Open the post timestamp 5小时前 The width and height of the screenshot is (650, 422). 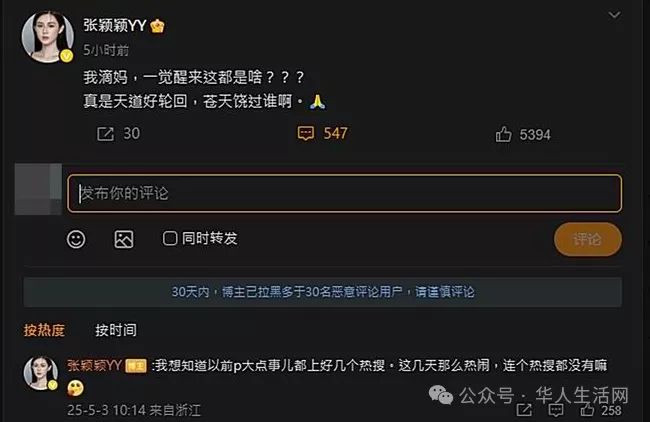(x=106, y=50)
